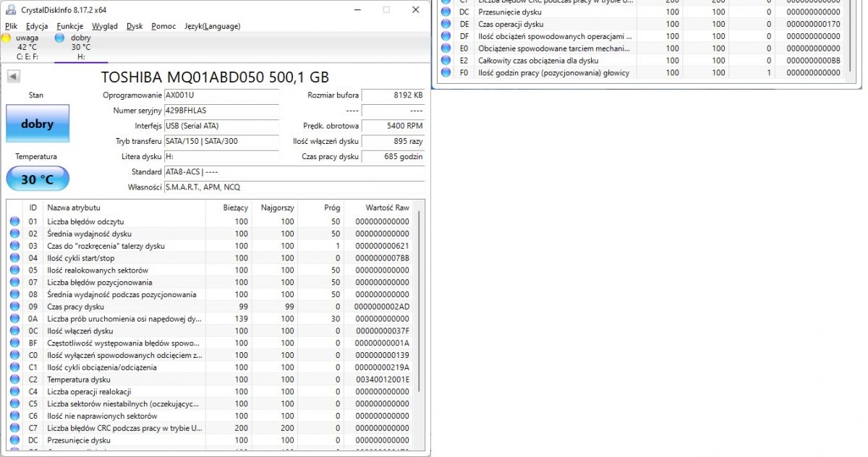This screenshot has height=457, width=868.
Task: Click the yellow 'uwaga' status icon
Action: pos(7,38)
